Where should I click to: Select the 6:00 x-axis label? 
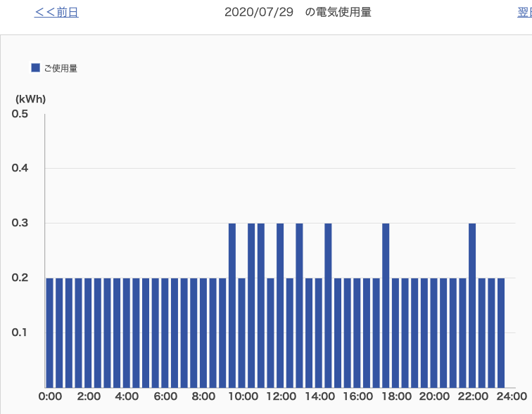tap(165, 396)
